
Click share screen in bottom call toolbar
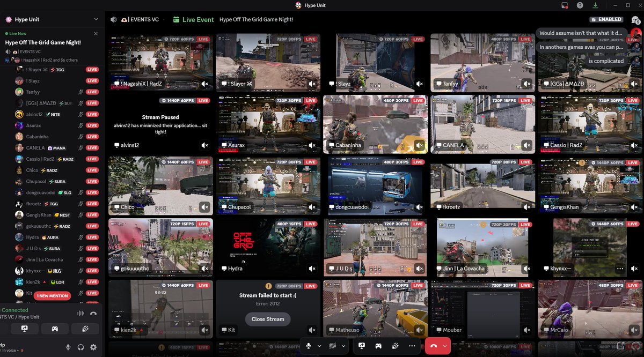pyautogui.click(x=362, y=346)
